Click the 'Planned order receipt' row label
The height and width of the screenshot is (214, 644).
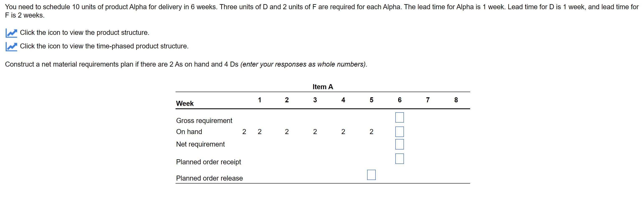(x=209, y=162)
